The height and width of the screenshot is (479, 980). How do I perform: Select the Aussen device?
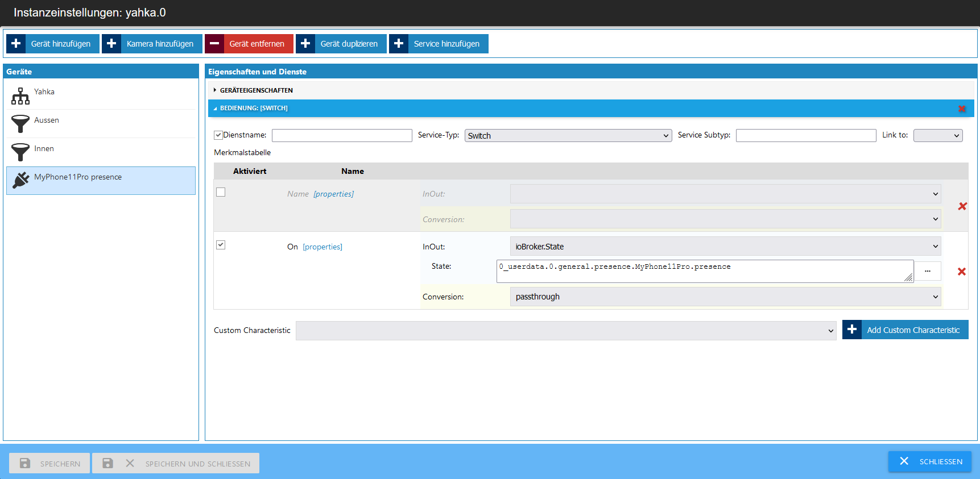click(101, 124)
